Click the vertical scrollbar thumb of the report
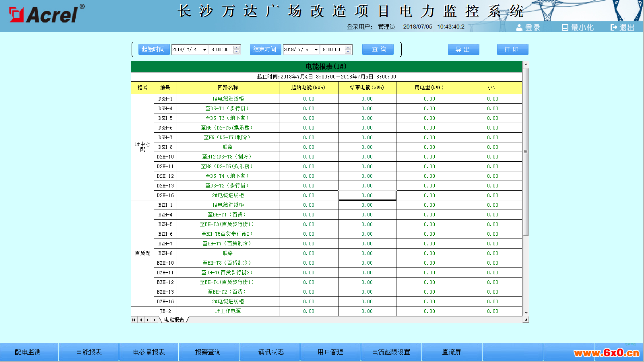 pos(526,152)
